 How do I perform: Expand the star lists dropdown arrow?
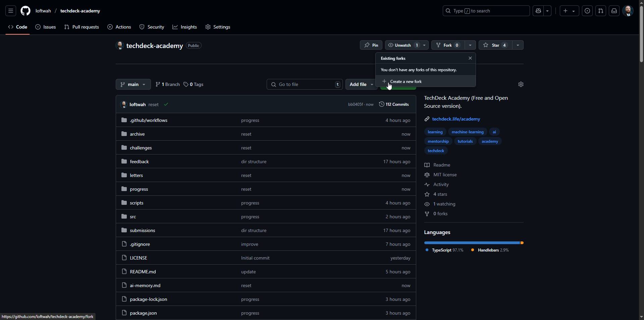tap(518, 45)
